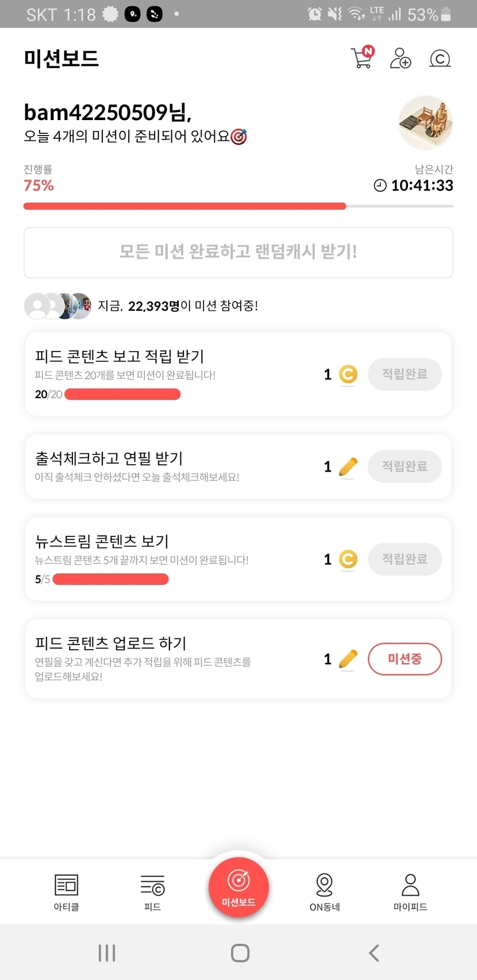
Task: Tap the 적립완료 button for 출석체크 mission
Action: point(405,466)
